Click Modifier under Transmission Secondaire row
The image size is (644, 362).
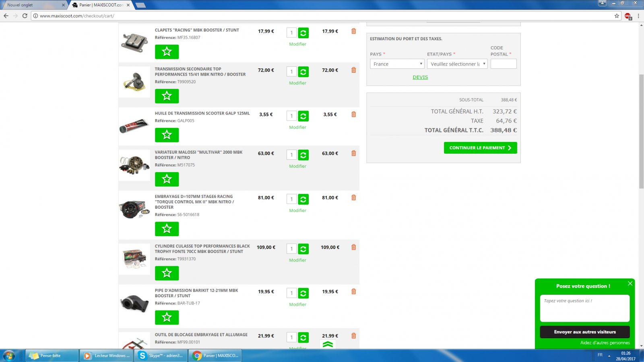coord(297,83)
